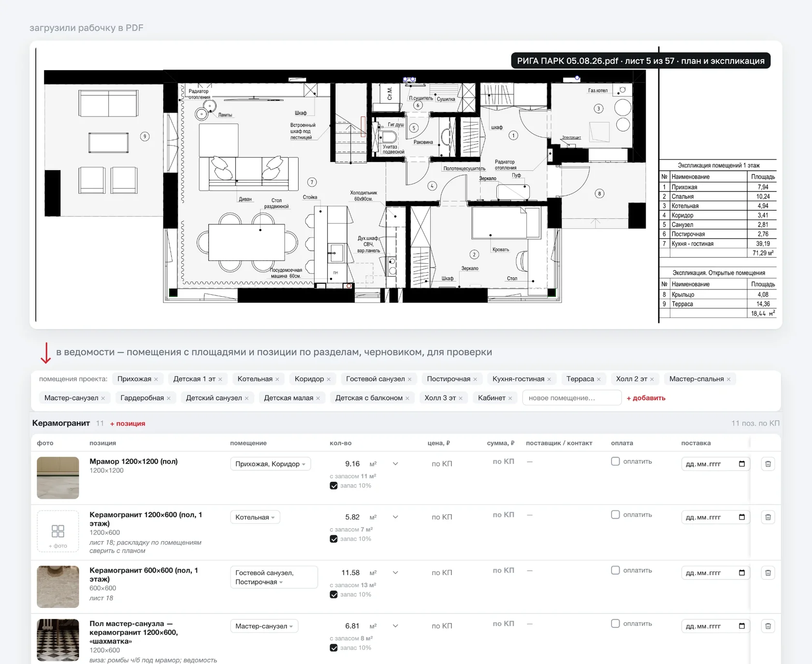Remove the Детская малая room tag

coord(318,398)
